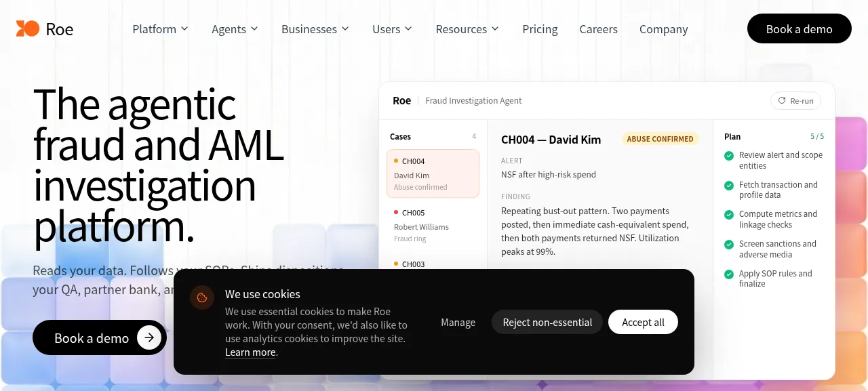Select case CH005 Robert Williams
This screenshot has width=868, height=391.
pyautogui.click(x=433, y=225)
